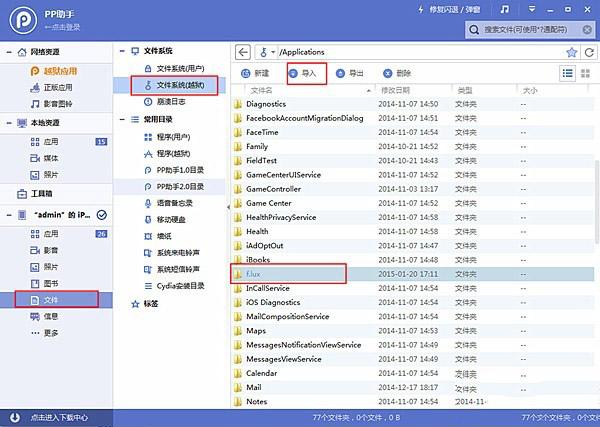Image resolution: width=600 pixels, height=427 pixels.
Task: Open device 图书 item
Action: tap(44, 284)
